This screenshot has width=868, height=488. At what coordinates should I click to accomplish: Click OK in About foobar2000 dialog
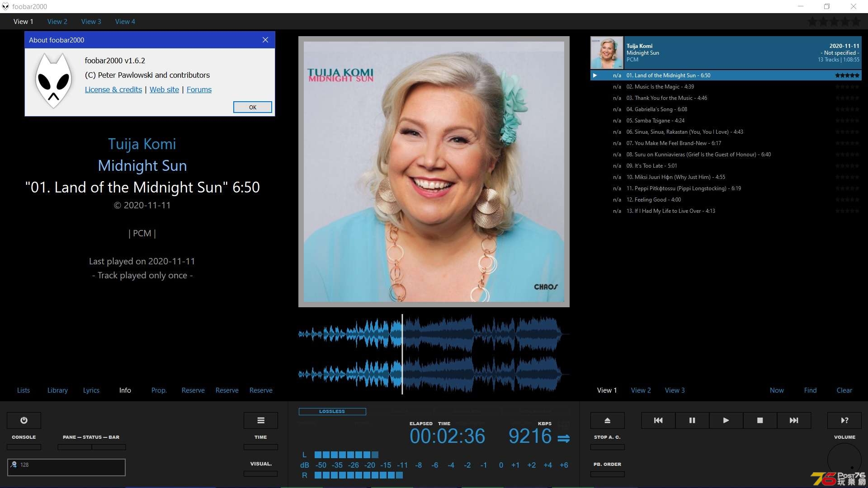pyautogui.click(x=253, y=107)
